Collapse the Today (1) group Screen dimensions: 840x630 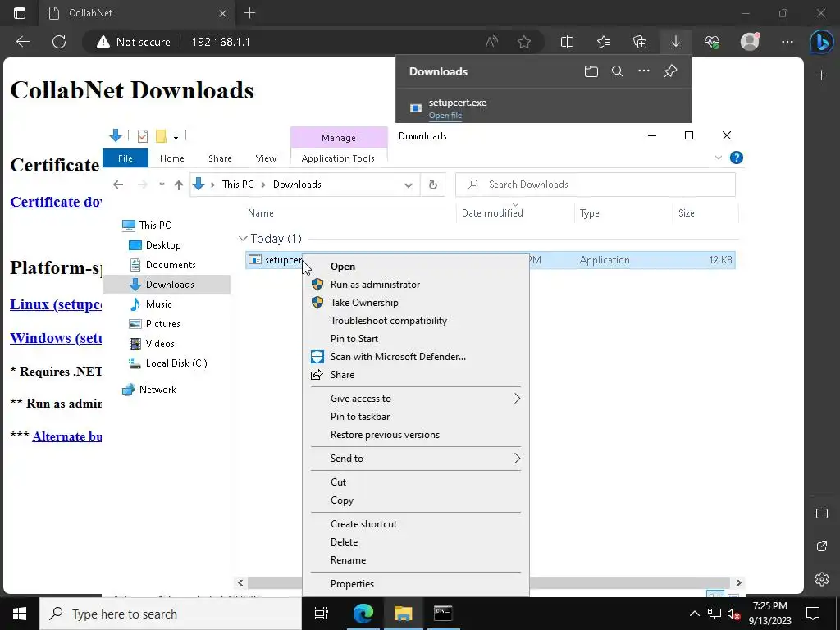(243, 239)
